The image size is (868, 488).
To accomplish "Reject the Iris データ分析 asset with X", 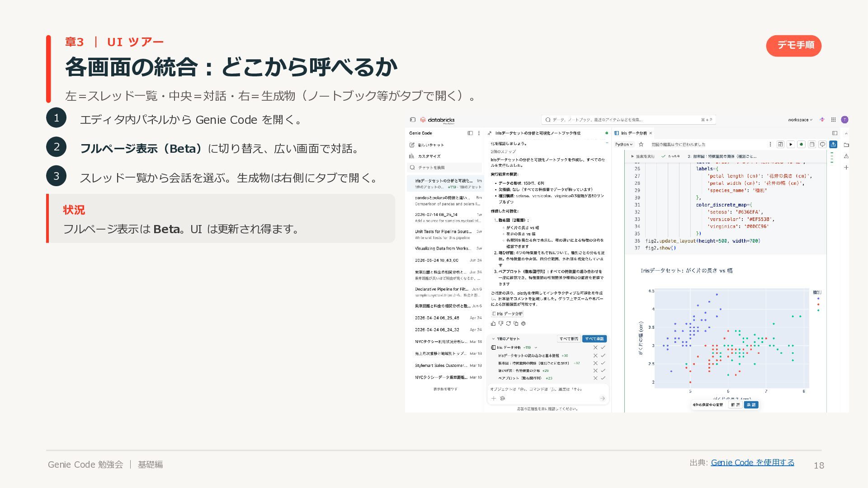I will 595,347.
